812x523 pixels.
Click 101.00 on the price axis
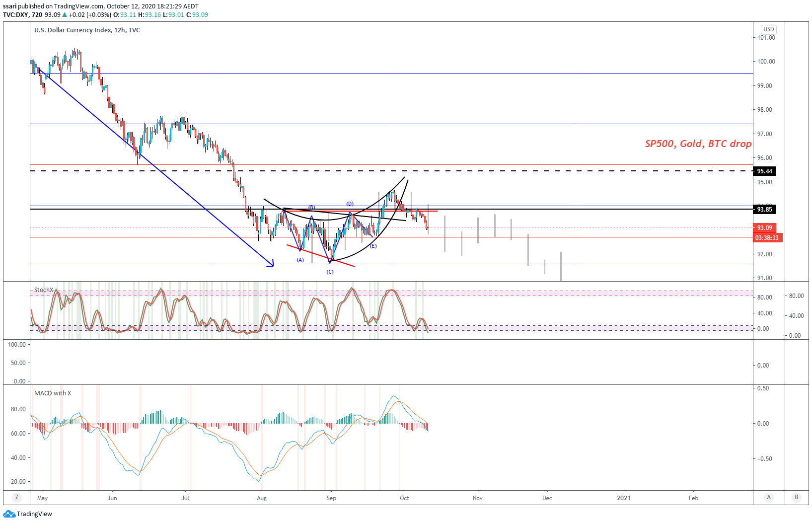coord(766,38)
